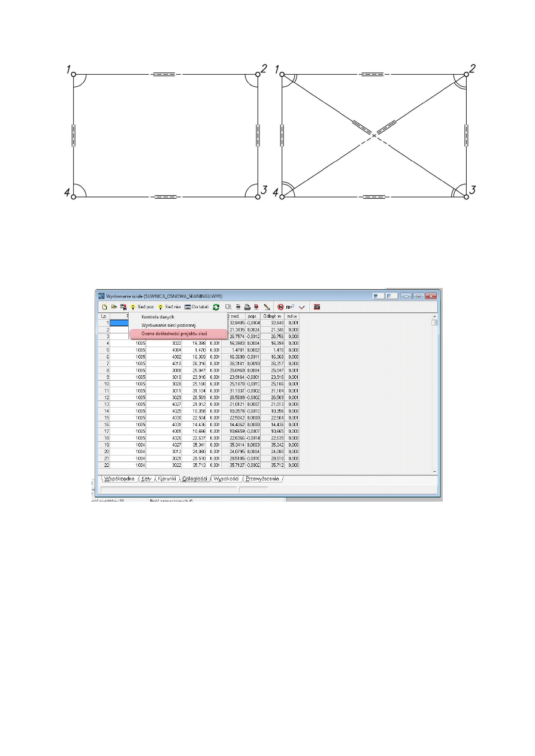Switch to the Przewyższenia tab

[262, 479]
